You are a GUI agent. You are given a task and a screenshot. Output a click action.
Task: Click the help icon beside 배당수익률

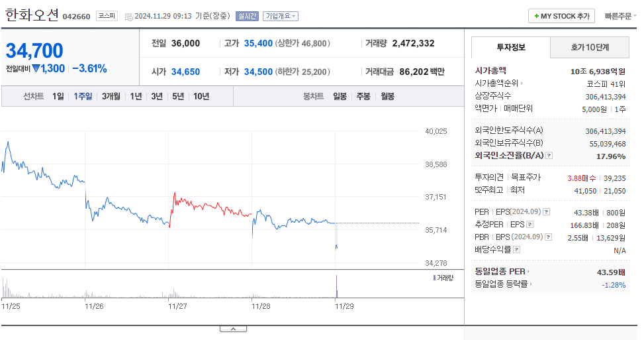pos(517,250)
